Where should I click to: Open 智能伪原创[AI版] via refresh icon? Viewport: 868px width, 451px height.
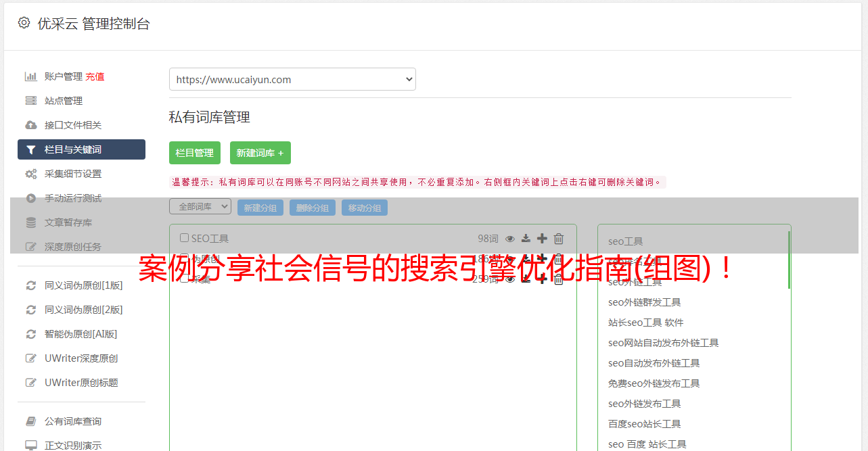31,334
